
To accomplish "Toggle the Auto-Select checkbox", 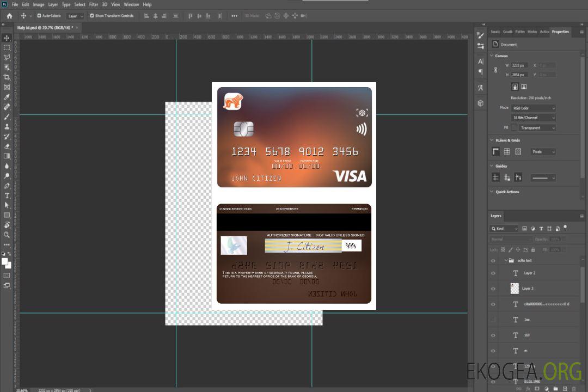I will coord(39,16).
